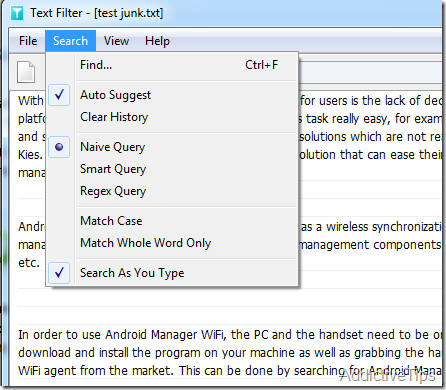Click the search field in the toolbar
Screen dimensions: 446x390
pos(371,72)
